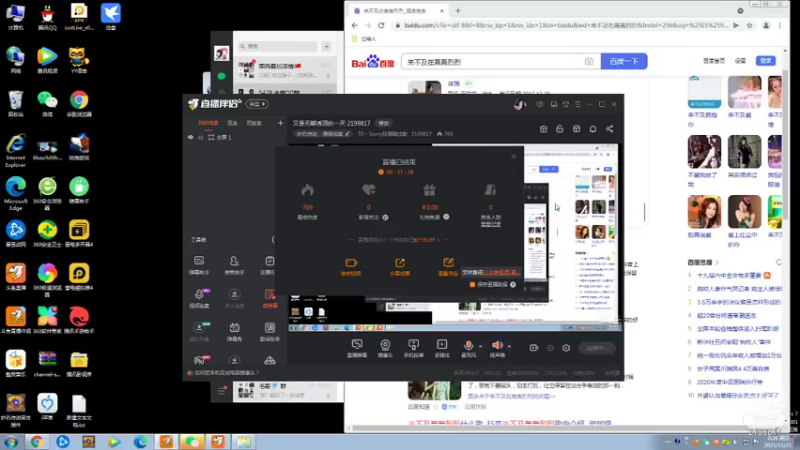Open the feedback icon in the streaming app title bar
This screenshot has width=800, height=450.
coord(539,104)
